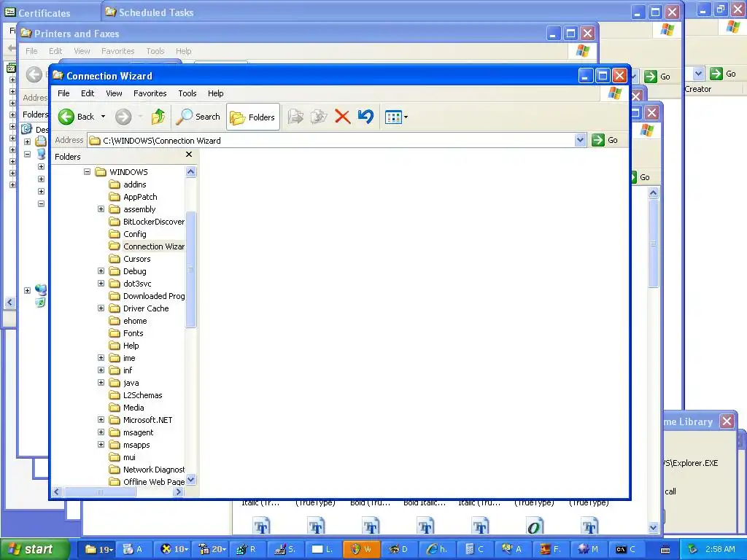Click the shield W taskbar button

coord(360,549)
